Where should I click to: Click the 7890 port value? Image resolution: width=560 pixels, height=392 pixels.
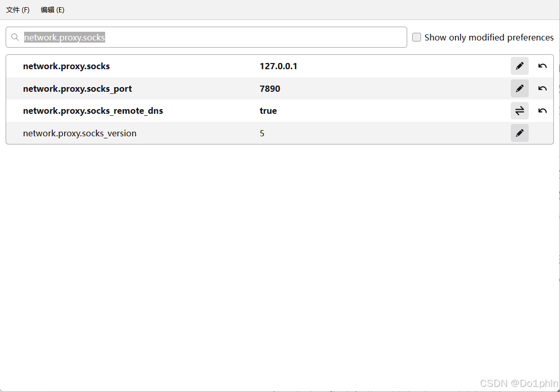(x=270, y=89)
